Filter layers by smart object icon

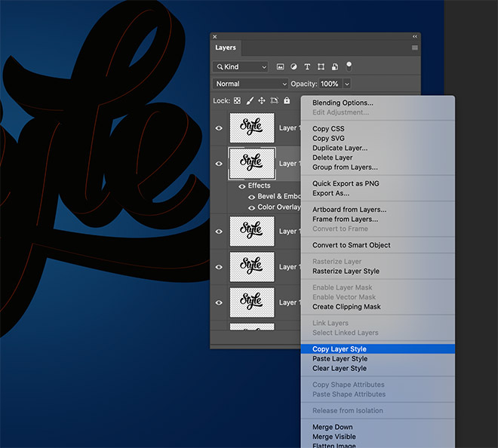click(335, 67)
